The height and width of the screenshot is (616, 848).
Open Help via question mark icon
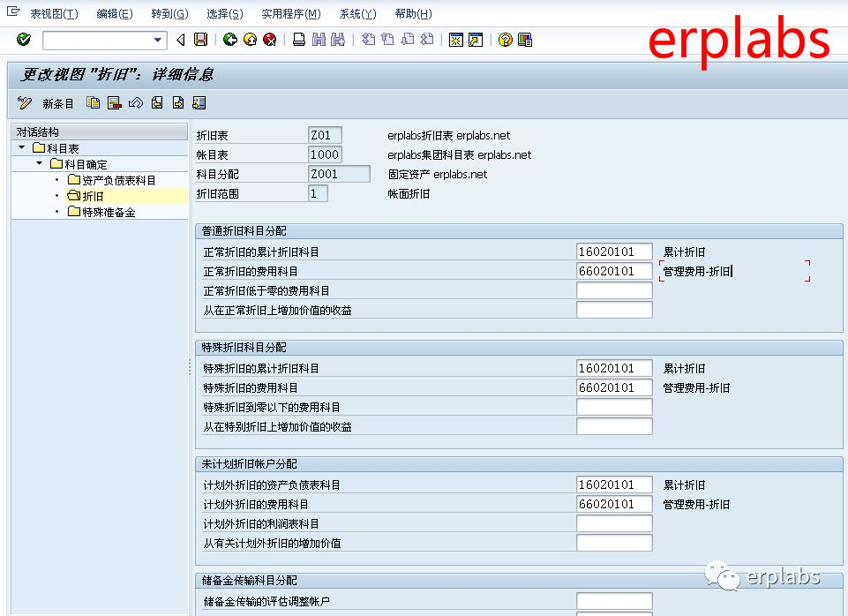[505, 40]
